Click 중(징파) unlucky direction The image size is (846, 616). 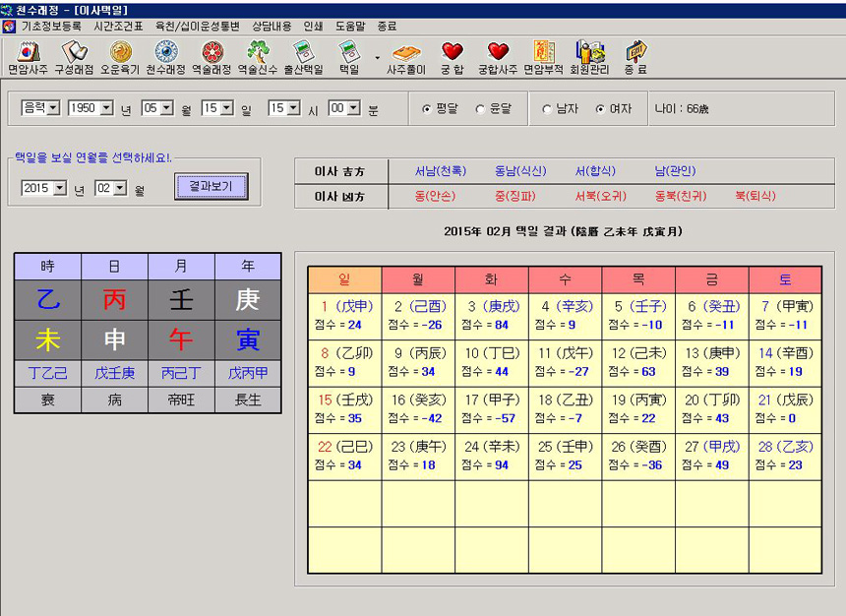tap(515, 196)
